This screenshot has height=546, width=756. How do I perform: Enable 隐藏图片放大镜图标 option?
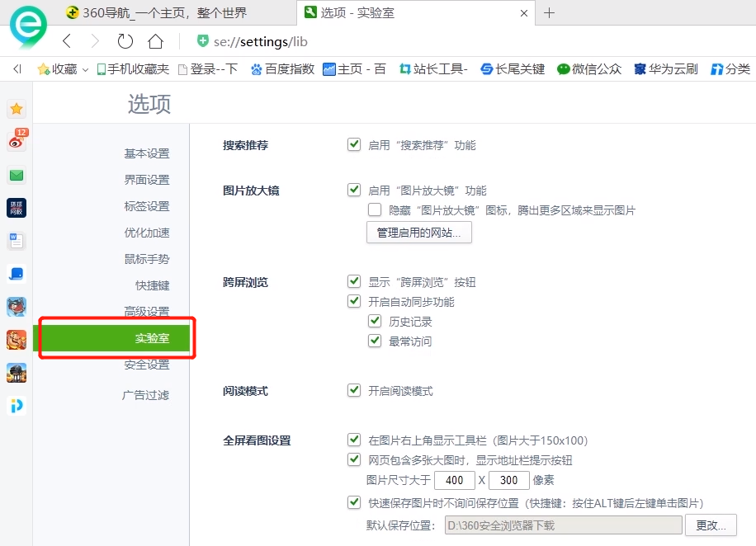[375, 209]
